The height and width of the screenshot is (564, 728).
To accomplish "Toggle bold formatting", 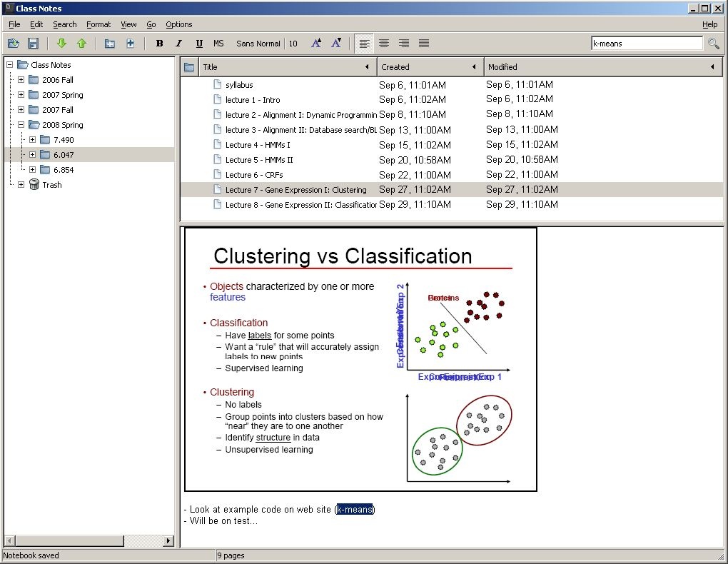I will [159, 44].
